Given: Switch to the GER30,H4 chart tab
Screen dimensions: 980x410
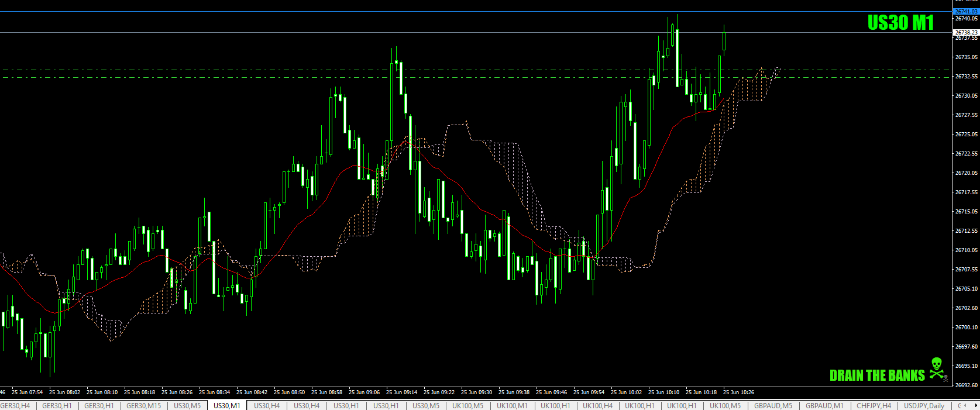Looking at the screenshot, I should click(x=15, y=405).
